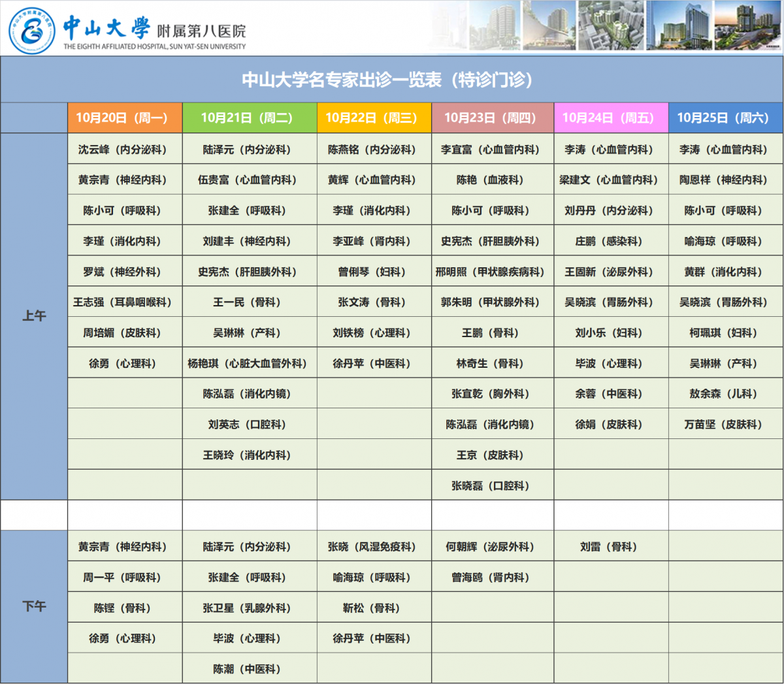Select the green 10月21日（周二） column header
This screenshot has height=684, width=784.
click(250, 118)
